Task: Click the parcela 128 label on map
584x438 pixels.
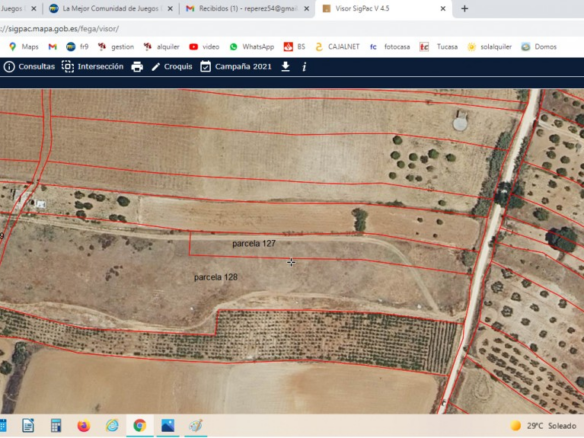Action: pos(216,277)
